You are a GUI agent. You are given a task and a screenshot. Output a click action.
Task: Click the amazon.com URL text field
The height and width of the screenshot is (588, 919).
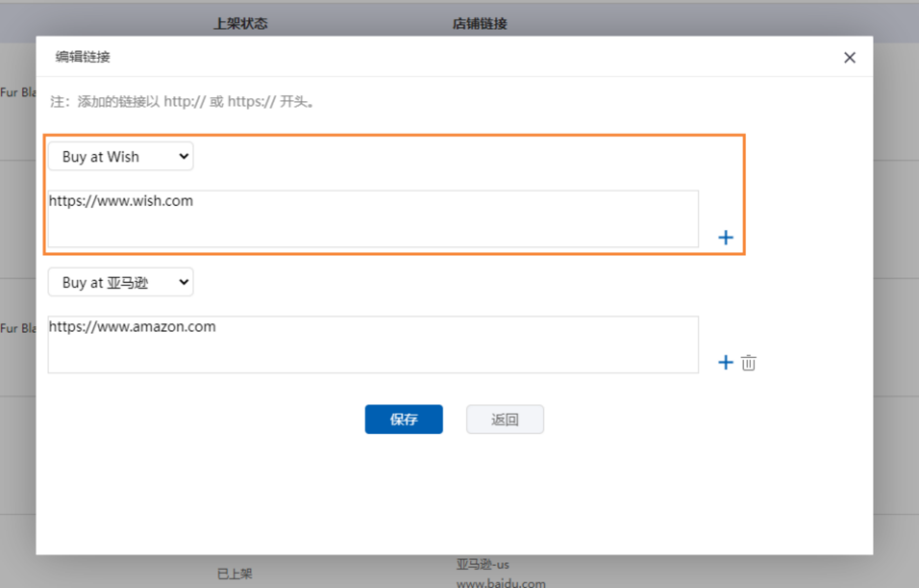pyautogui.click(x=373, y=345)
